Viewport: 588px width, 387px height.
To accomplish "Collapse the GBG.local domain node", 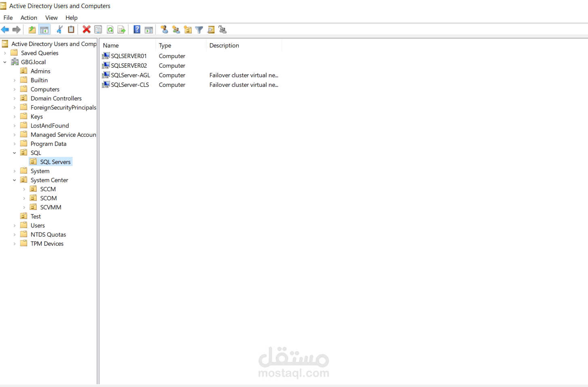I will [5, 62].
